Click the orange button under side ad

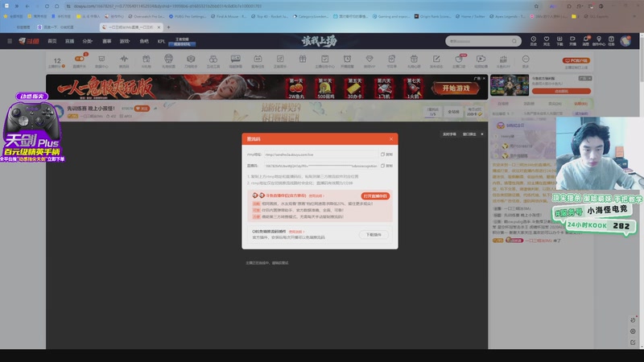(561, 91)
